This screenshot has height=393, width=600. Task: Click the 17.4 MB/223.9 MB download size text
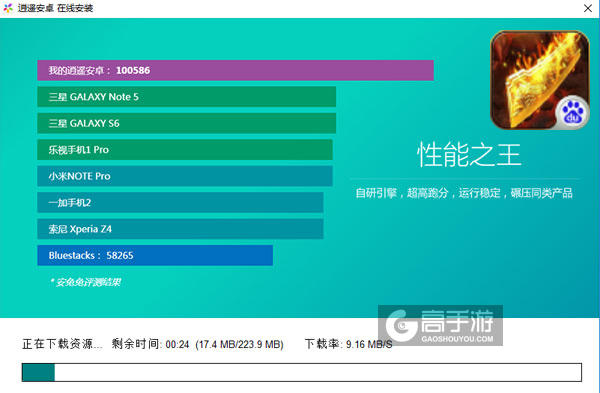[x=240, y=344]
